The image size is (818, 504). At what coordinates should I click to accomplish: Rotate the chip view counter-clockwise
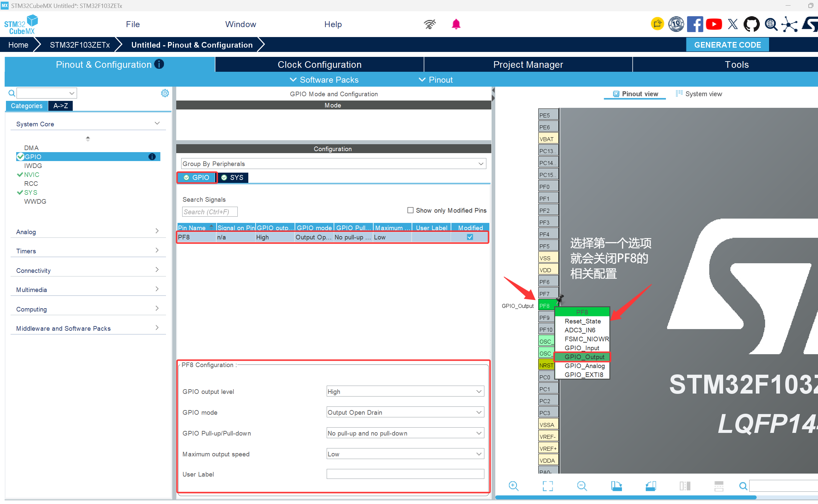(650, 486)
